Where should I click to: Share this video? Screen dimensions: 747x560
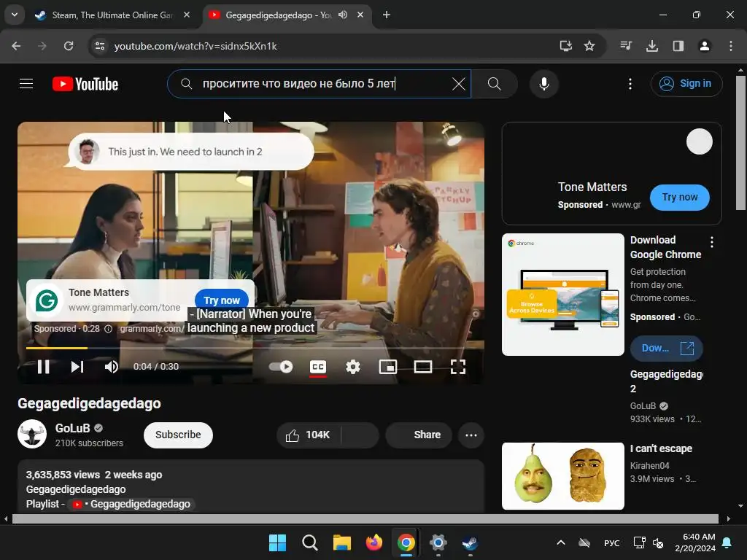[x=419, y=435]
